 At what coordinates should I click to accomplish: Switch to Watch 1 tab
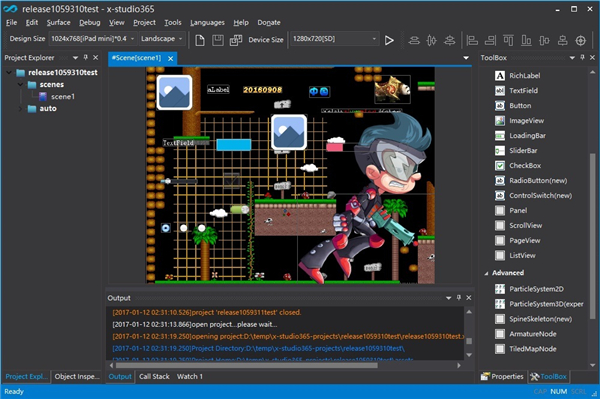[190, 376]
